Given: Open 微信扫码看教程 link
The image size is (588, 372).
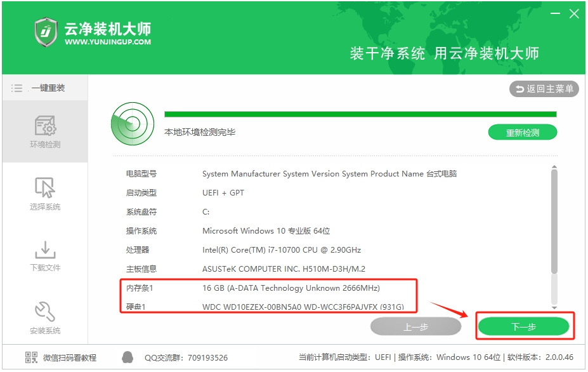Looking at the screenshot, I should click(70, 358).
